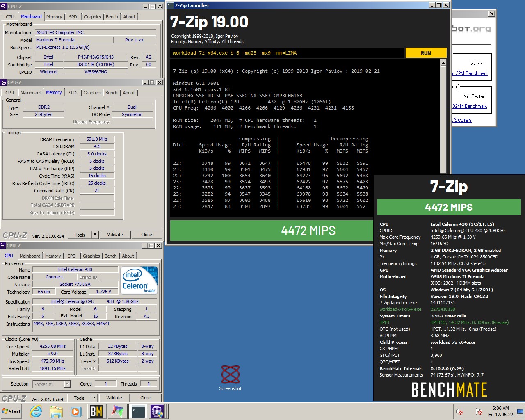Open About tab in Memory CPU-Z window

(129, 93)
